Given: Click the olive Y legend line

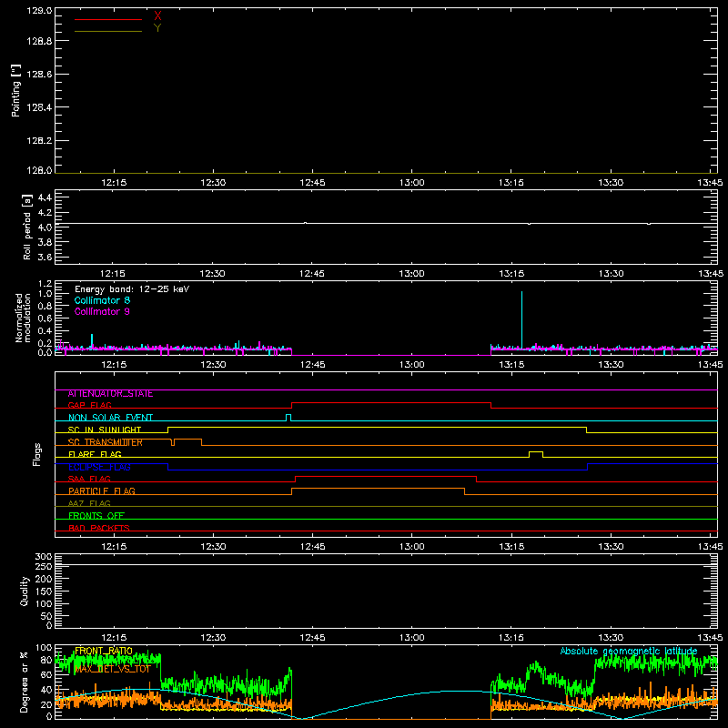Looking at the screenshot, I should point(108,31).
